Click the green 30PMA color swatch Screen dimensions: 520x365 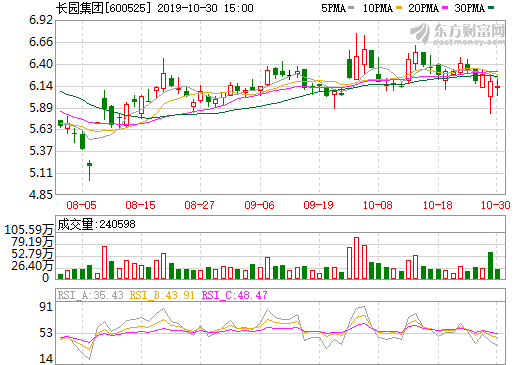[491, 8]
